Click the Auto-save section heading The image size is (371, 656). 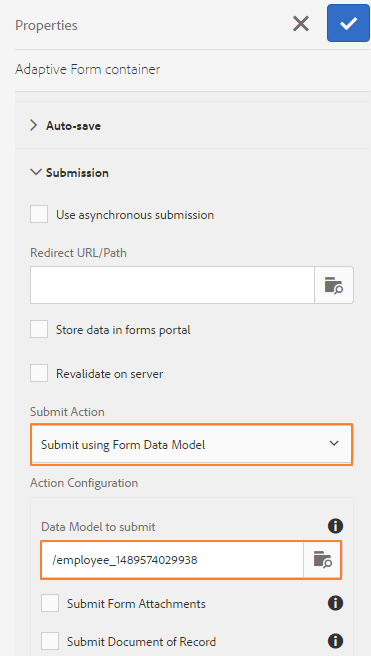coord(74,126)
